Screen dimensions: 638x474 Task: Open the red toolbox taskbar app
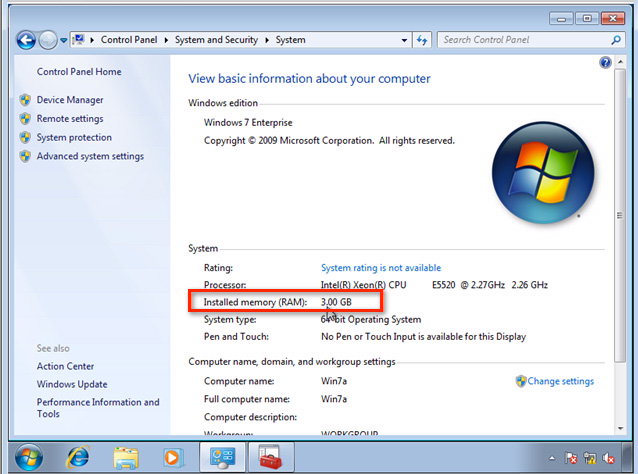coord(271,458)
